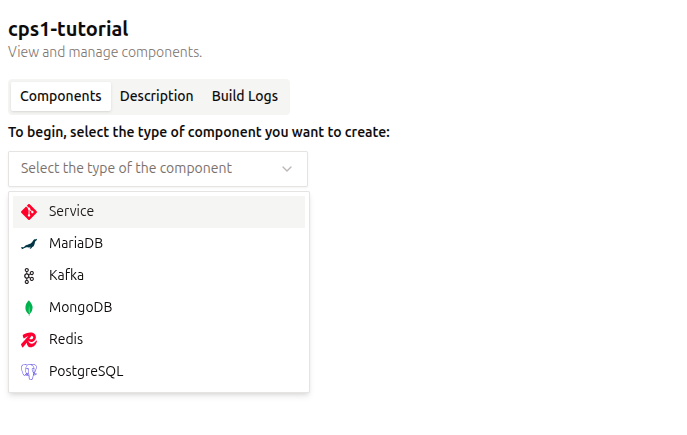Image resolution: width=687 pixels, height=435 pixels.
Task: Click the cps1-tutorial heading
Action: point(68,29)
